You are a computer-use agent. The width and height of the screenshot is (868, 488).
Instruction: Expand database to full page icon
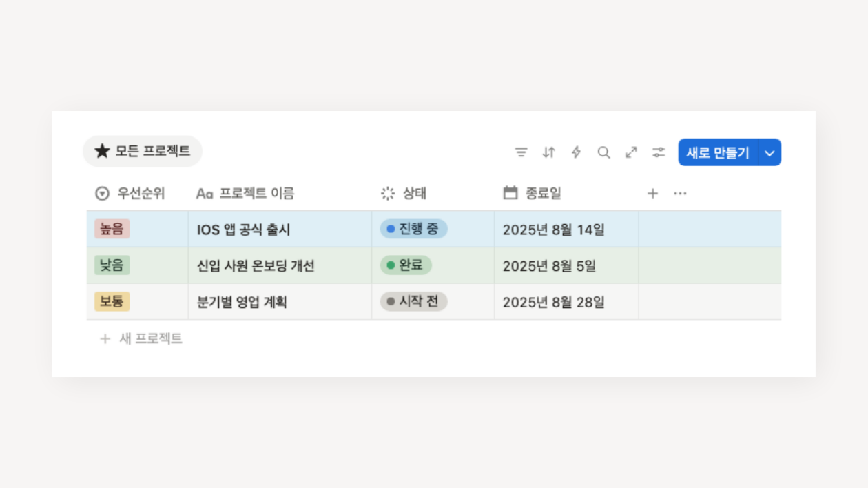631,152
